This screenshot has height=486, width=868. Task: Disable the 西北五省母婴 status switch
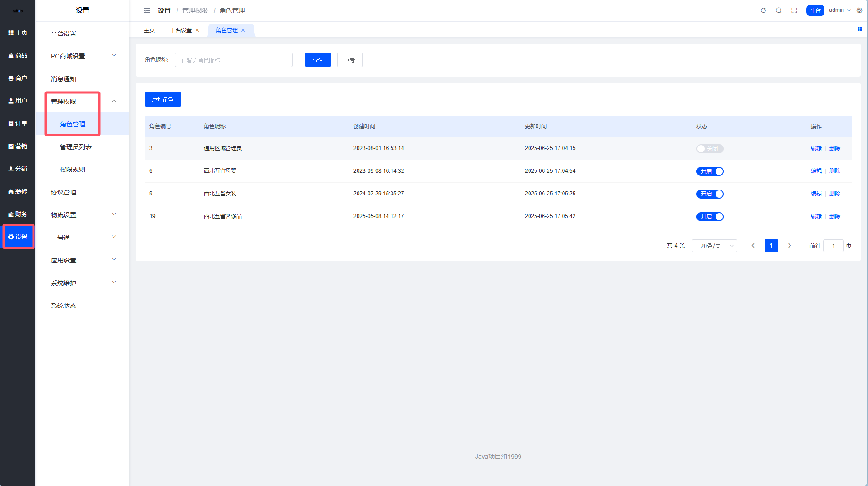point(710,171)
